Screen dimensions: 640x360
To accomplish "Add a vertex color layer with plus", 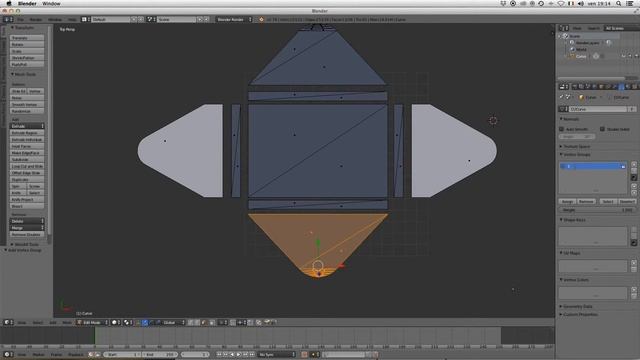I will tap(633, 290).
